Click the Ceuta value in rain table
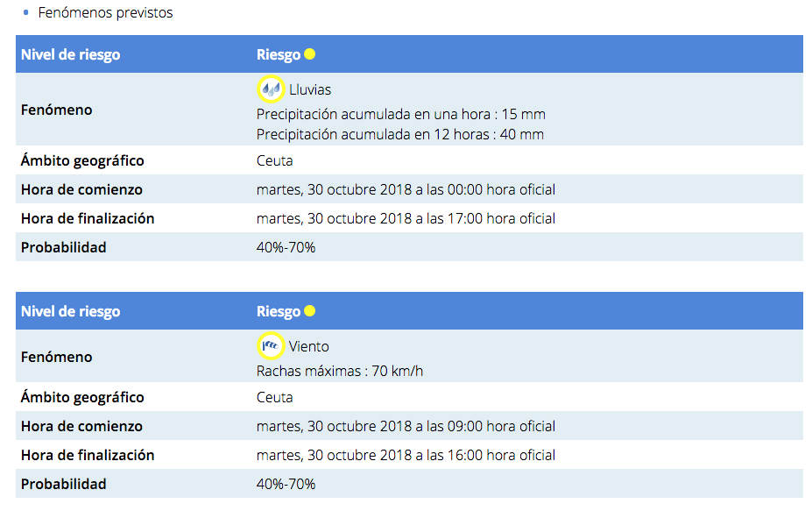Screen dimensions: 812x518 pos(274,160)
